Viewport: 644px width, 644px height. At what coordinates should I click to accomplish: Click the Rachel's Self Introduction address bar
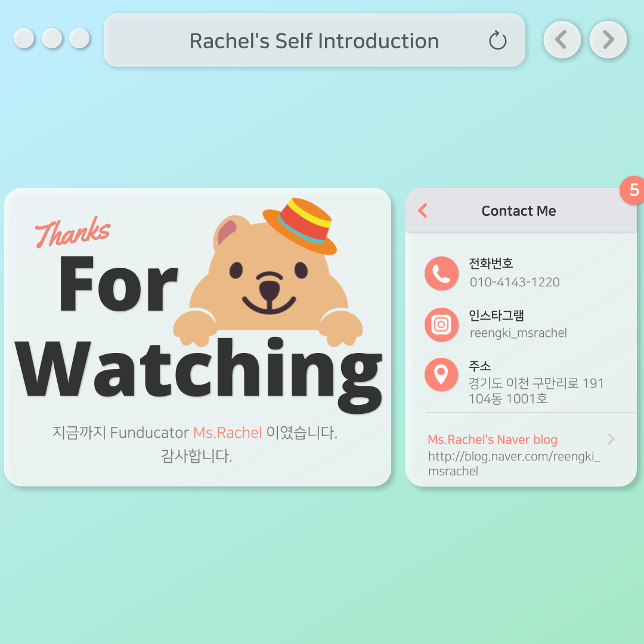314,40
